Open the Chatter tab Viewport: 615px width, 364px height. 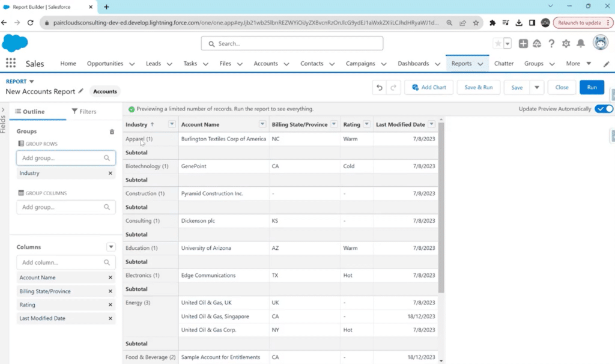click(x=504, y=64)
